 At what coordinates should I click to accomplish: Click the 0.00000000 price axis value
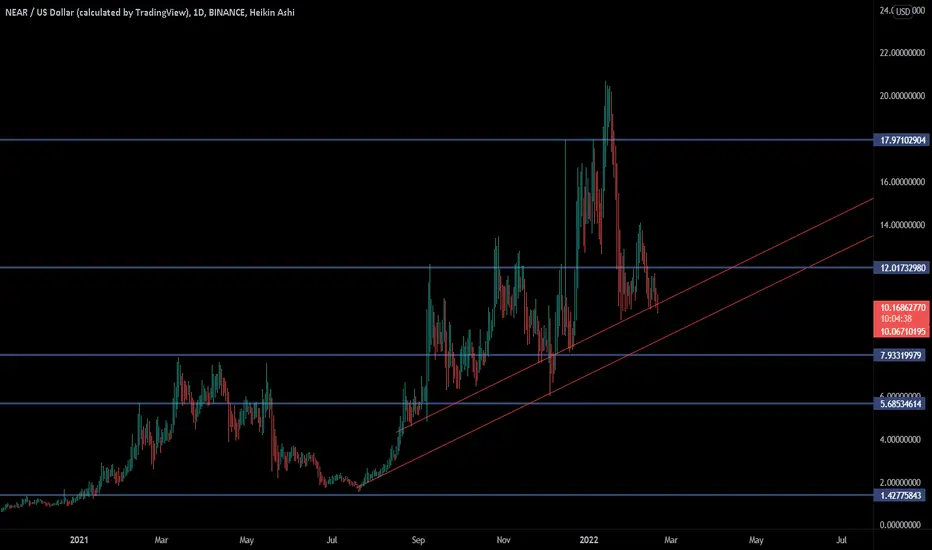[x=900, y=525]
